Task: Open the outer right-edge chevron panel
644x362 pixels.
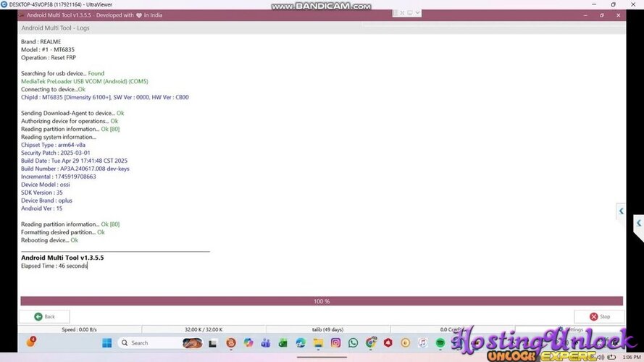Action: click(638, 223)
